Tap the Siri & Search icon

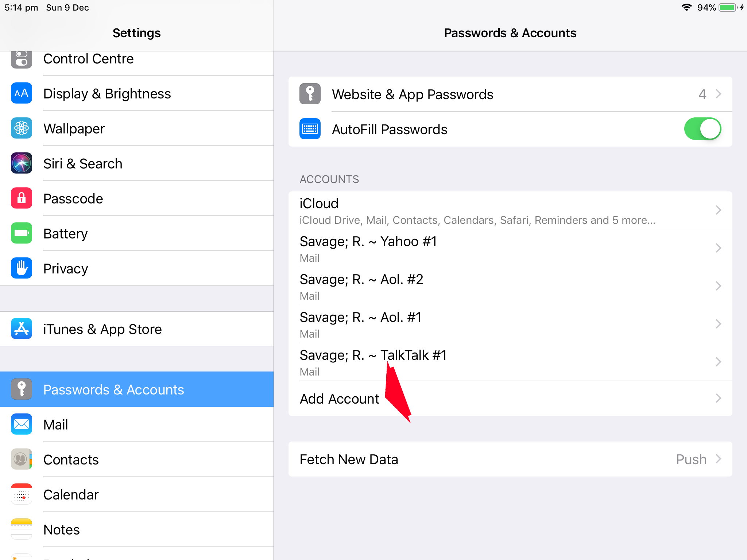click(22, 163)
